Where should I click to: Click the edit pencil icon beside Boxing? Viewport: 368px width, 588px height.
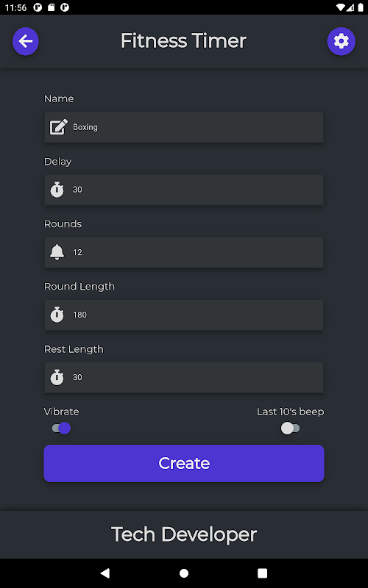point(59,127)
